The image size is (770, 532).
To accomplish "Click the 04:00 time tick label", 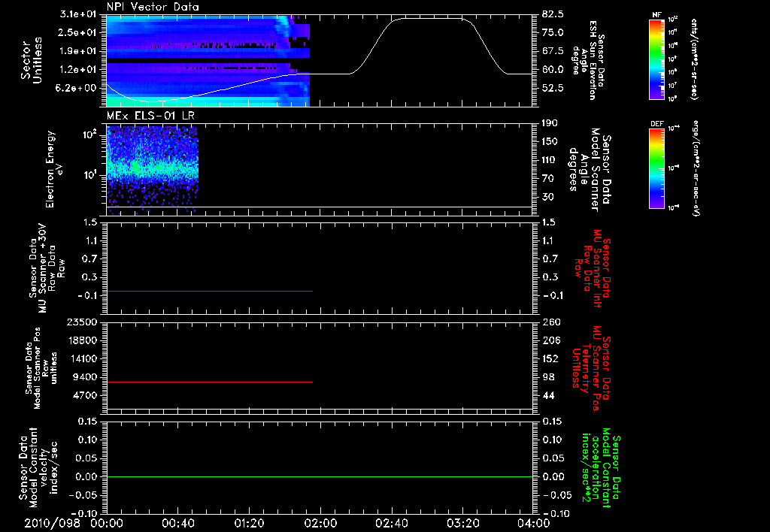I will tap(534, 523).
